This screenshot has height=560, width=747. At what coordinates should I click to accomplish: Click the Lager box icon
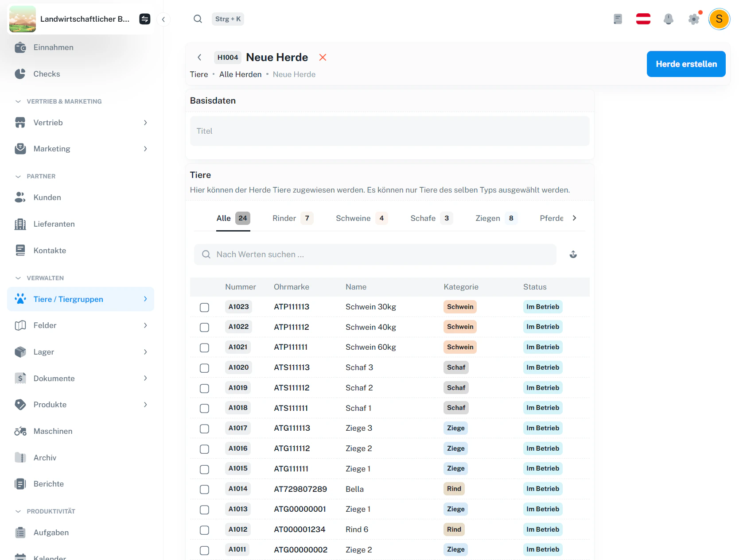pyautogui.click(x=20, y=352)
